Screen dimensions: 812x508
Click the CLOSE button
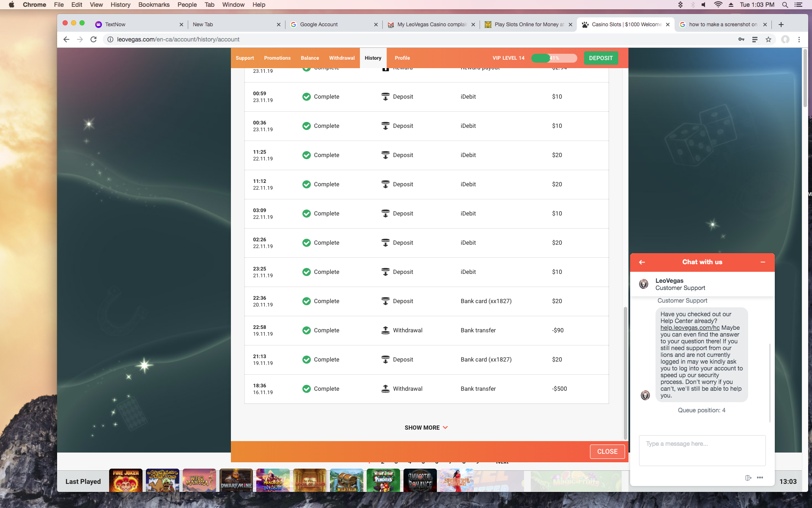(607, 452)
